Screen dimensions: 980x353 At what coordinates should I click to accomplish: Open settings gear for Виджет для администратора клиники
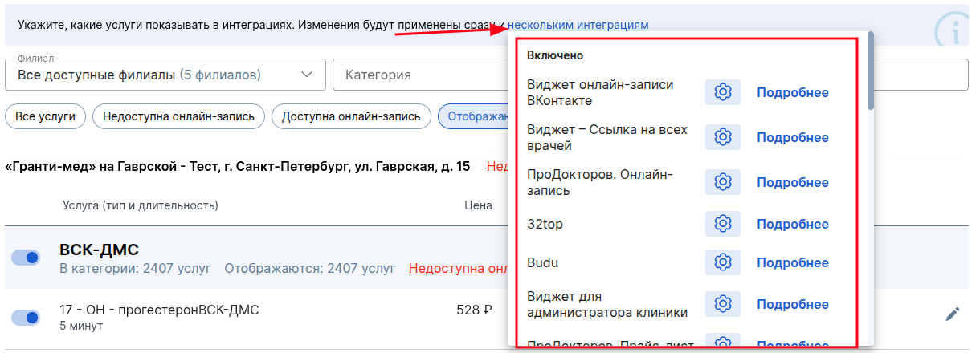(x=722, y=304)
